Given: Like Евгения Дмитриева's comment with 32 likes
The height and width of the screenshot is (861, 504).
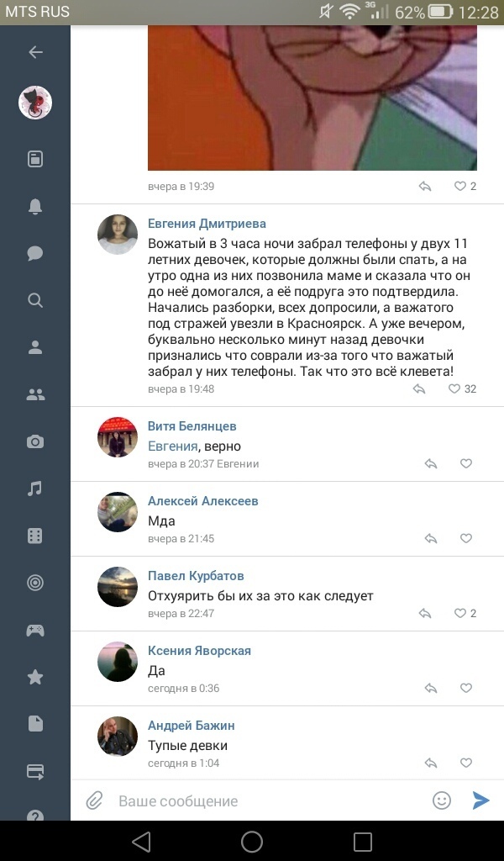Looking at the screenshot, I should pos(454,388).
